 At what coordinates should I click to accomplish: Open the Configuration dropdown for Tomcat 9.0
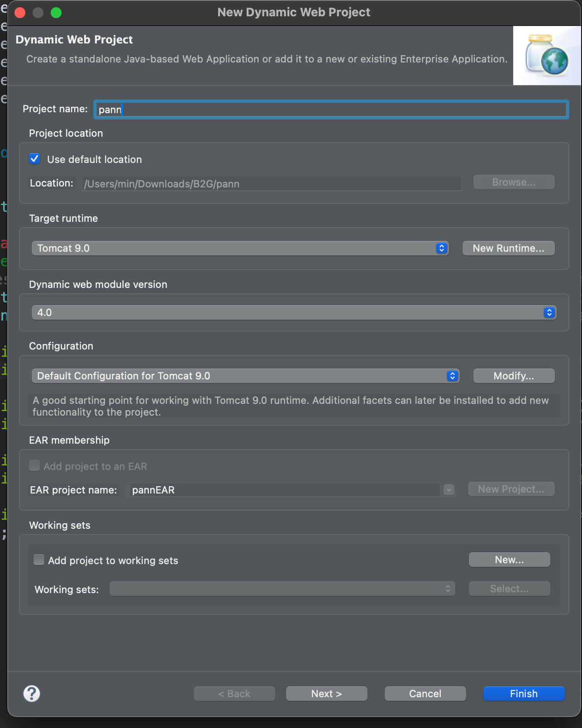(x=245, y=376)
